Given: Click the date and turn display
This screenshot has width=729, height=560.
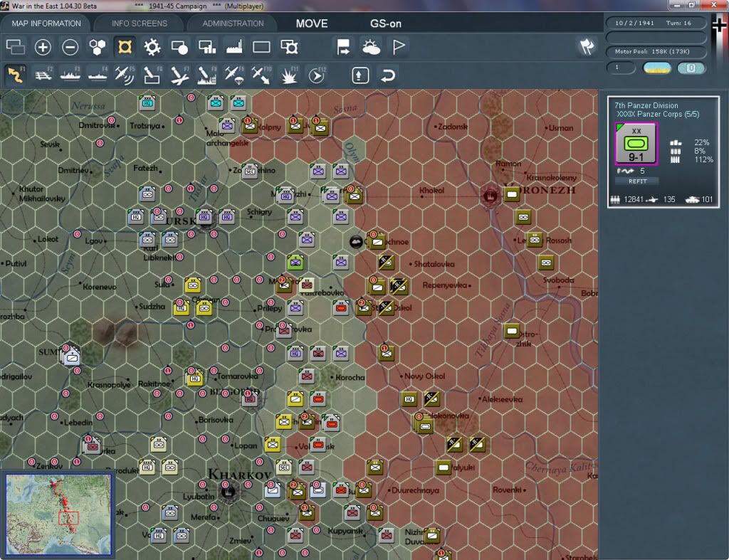Looking at the screenshot, I should (656, 23).
